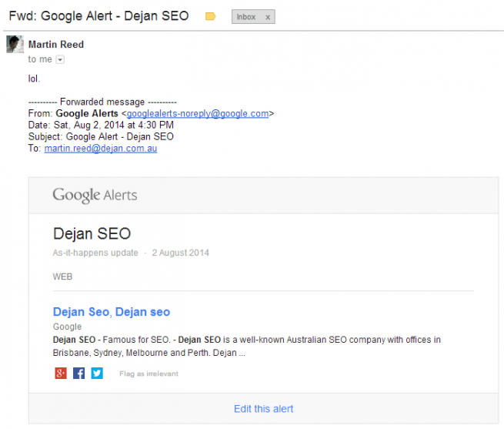Open googlealerts-noreply@google.com email link
The height and width of the screenshot is (429, 504).
click(x=198, y=114)
